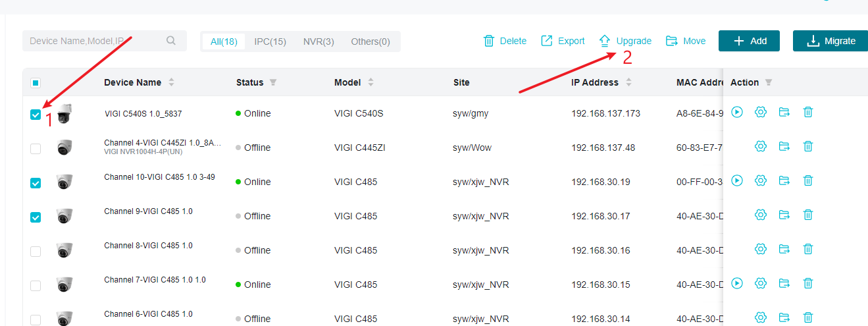Check the Channel 6-VIGI C485 checkbox
The height and width of the screenshot is (326, 868).
coord(36,320)
